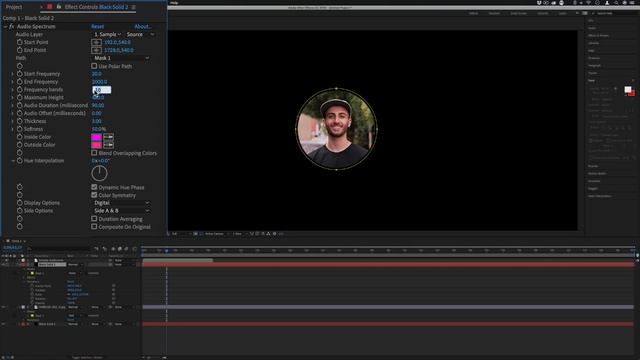Toggle stopwatch for Duration Averaging
Viewport: 640px width, 360px height.
(x=20, y=219)
